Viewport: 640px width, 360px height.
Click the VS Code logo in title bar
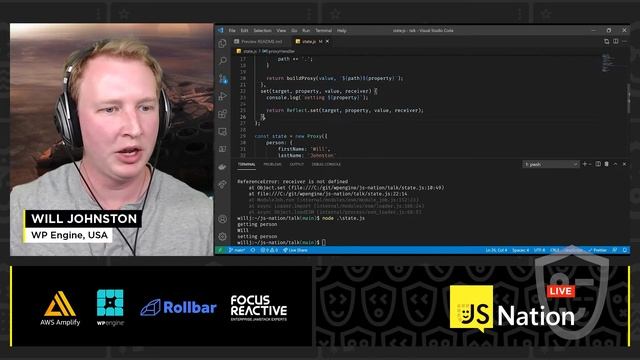(221, 30)
